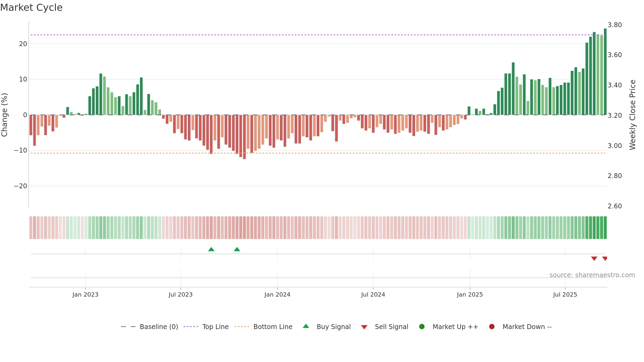The width and height of the screenshot is (644, 362).
Task: Toggle the Buy Signal legend entry
Action: [327, 327]
